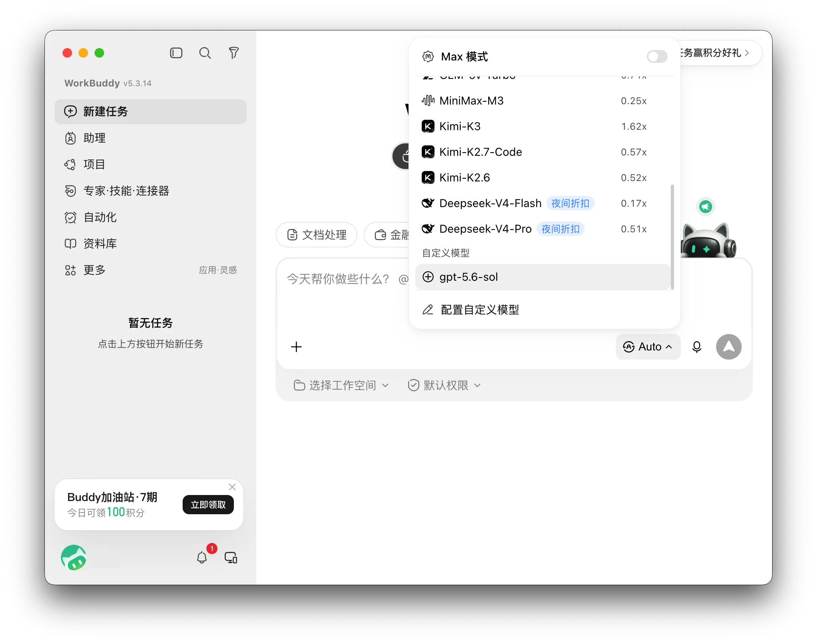Expand the 默认权限 dropdown
This screenshot has width=817, height=644.
pos(445,385)
